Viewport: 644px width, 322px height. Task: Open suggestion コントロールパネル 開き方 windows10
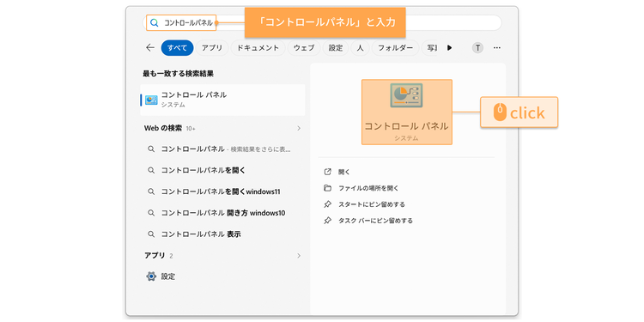(x=223, y=213)
